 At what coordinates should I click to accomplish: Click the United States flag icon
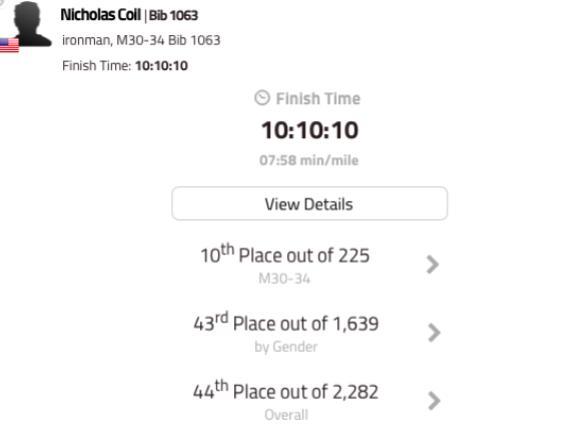9,45
